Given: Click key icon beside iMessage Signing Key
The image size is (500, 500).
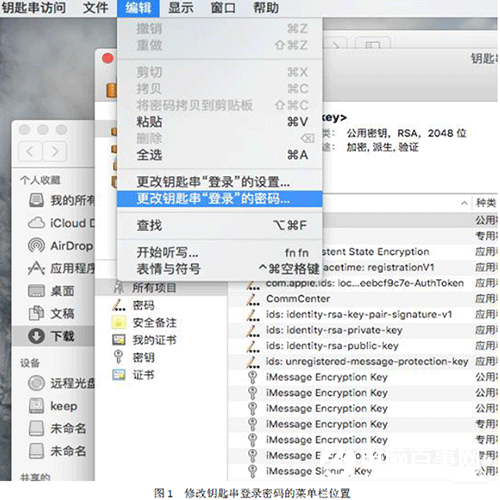Looking at the screenshot, I should [253, 471].
